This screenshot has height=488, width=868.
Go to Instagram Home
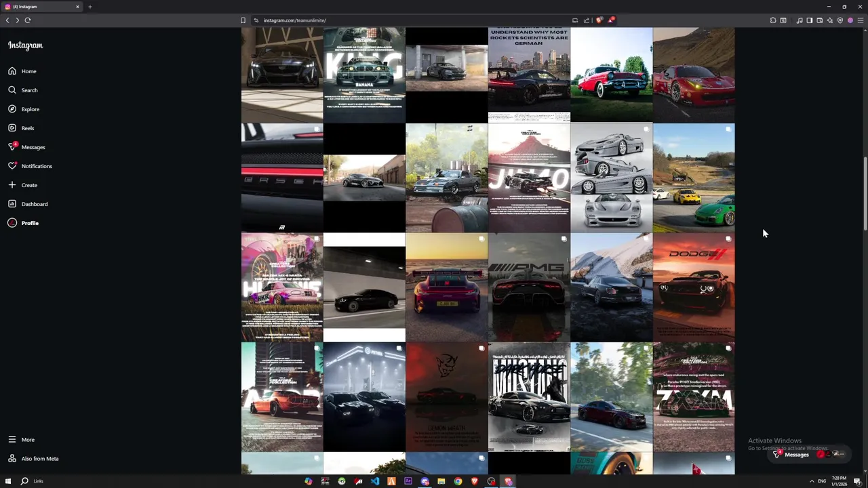tap(22, 71)
